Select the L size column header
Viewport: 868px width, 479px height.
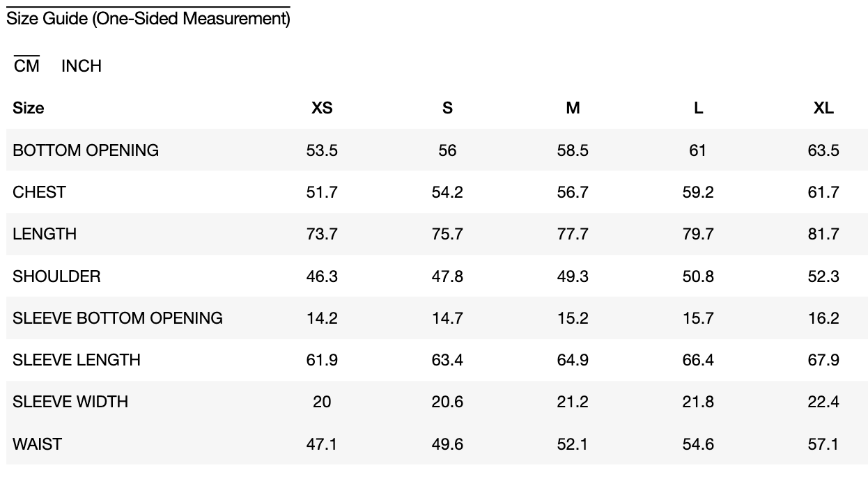click(x=698, y=108)
